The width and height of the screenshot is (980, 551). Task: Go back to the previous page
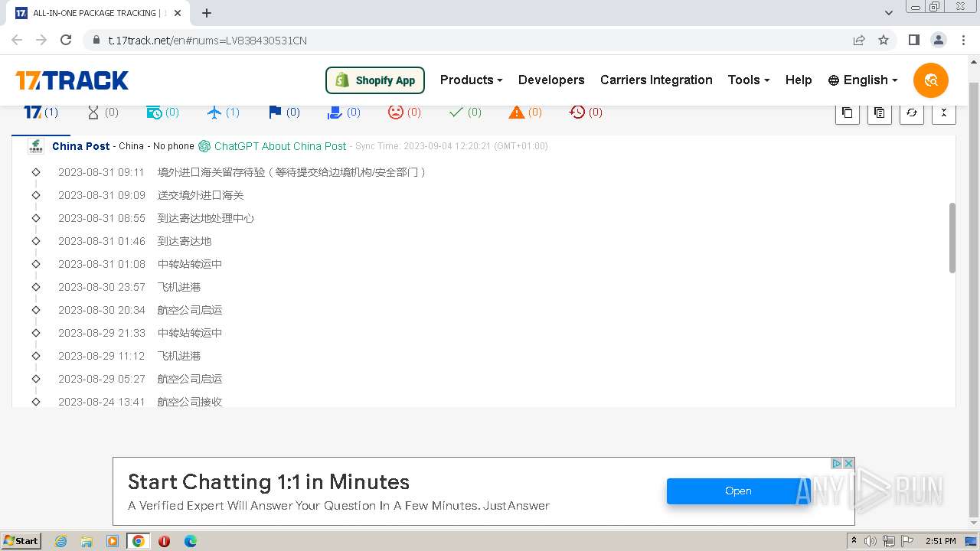(17, 40)
